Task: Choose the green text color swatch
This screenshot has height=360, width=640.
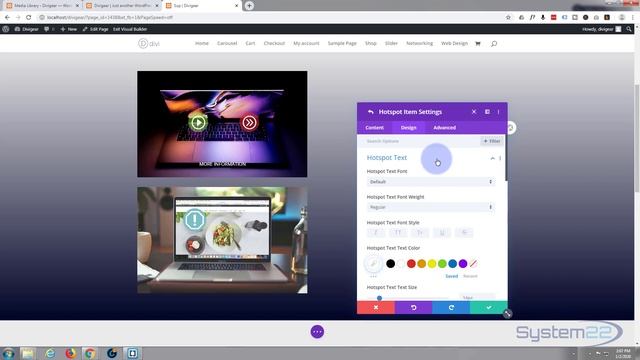Action: 442,264
